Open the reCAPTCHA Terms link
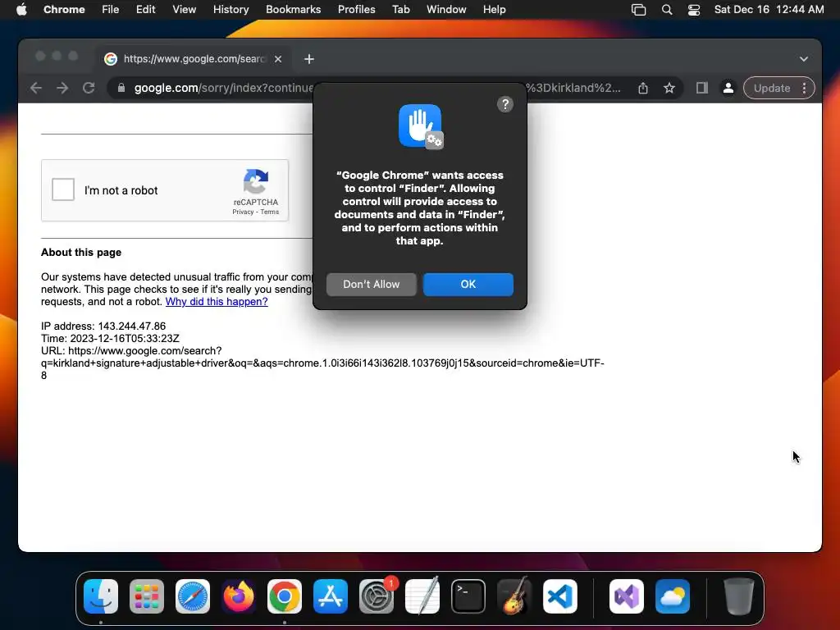The height and width of the screenshot is (630, 840). (x=269, y=212)
